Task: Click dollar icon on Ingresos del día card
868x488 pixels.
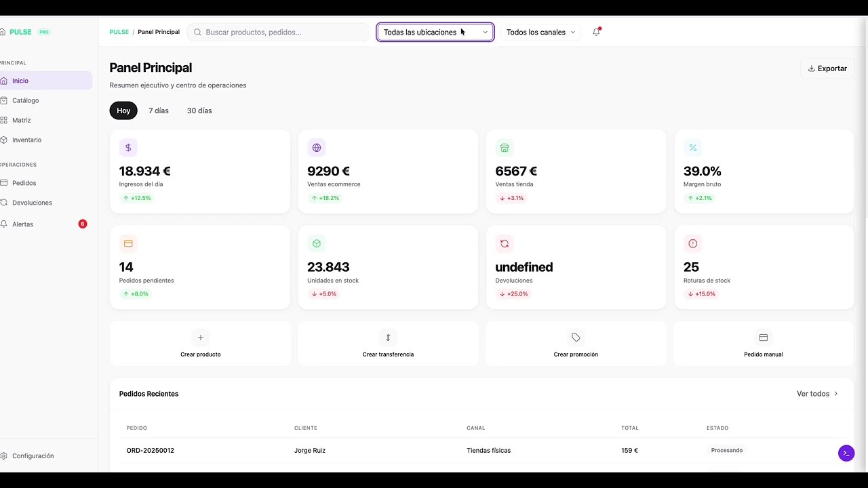Action: (128, 148)
